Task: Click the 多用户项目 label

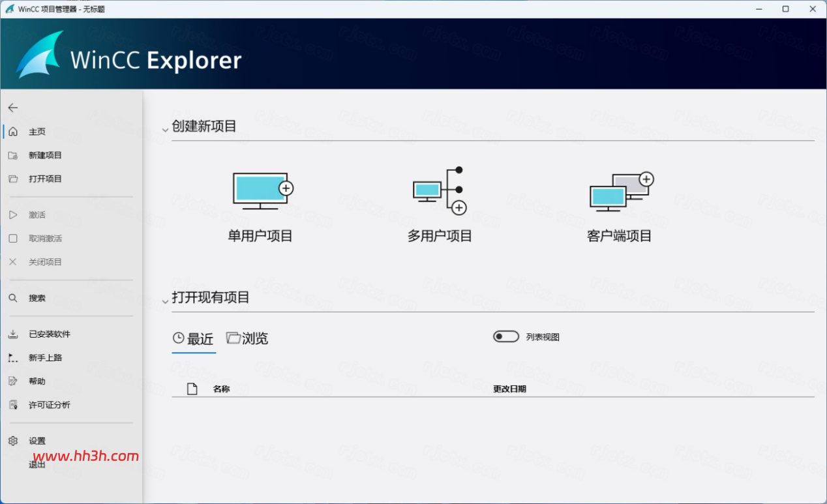Action: pos(440,236)
